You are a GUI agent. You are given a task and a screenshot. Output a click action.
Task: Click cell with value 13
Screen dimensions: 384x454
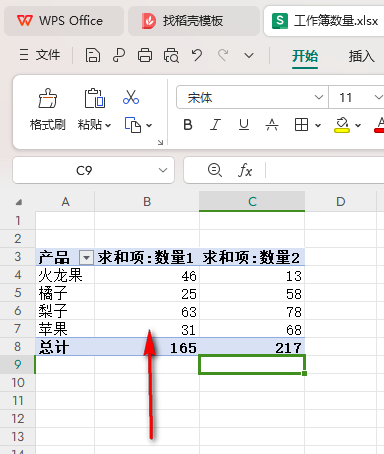coord(252,275)
